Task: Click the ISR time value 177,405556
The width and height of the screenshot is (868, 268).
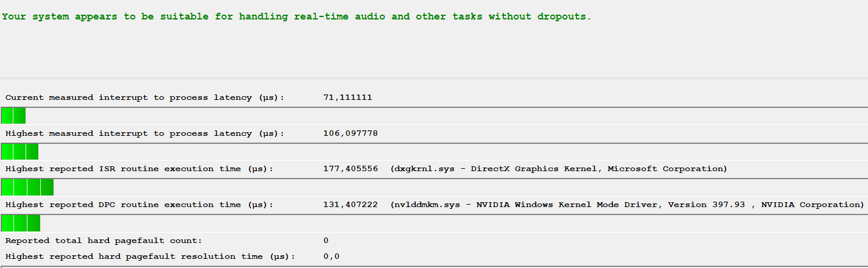Action: click(351, 169)
